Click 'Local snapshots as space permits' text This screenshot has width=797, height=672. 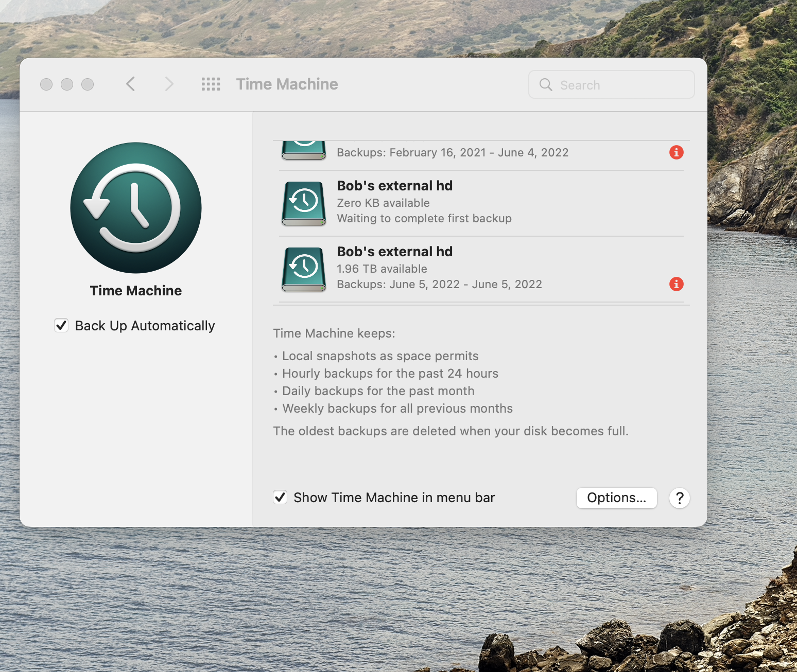coord(380,356)
